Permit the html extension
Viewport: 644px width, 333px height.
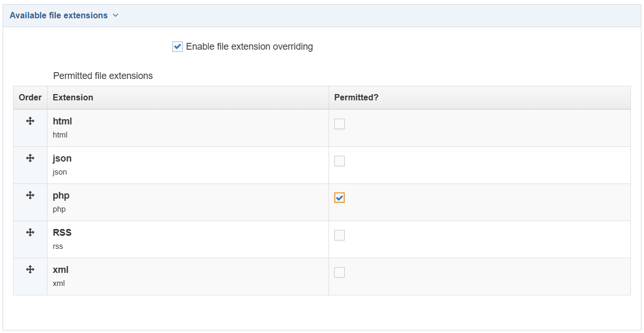click(339, 123)
